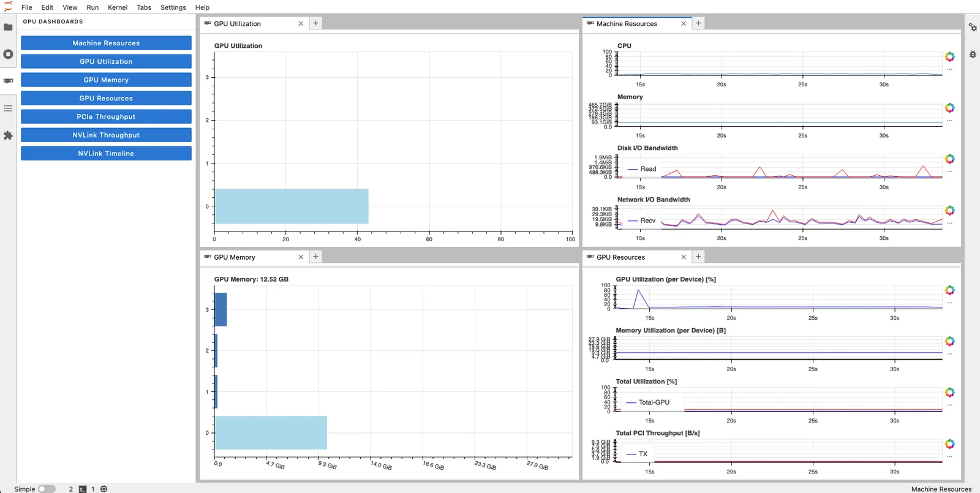Open the Debugger bug icon in right sidebar

click(973, 55)
